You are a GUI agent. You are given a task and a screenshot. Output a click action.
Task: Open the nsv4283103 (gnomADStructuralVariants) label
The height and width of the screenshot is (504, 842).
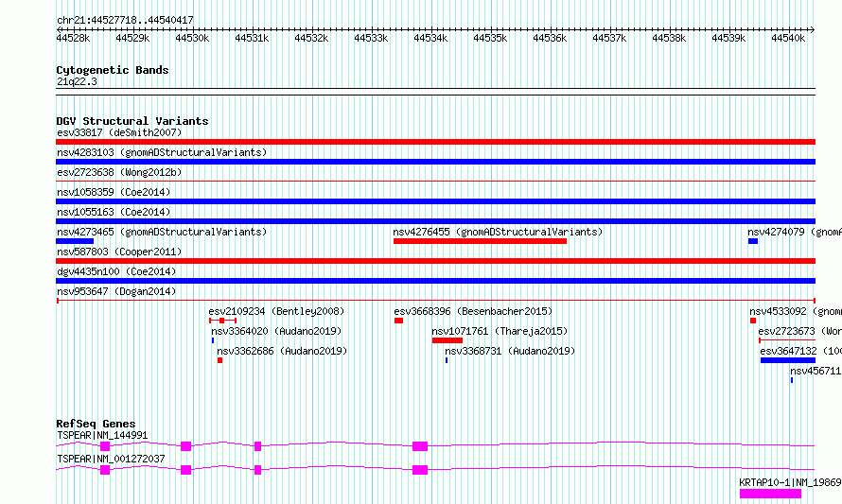162,152
